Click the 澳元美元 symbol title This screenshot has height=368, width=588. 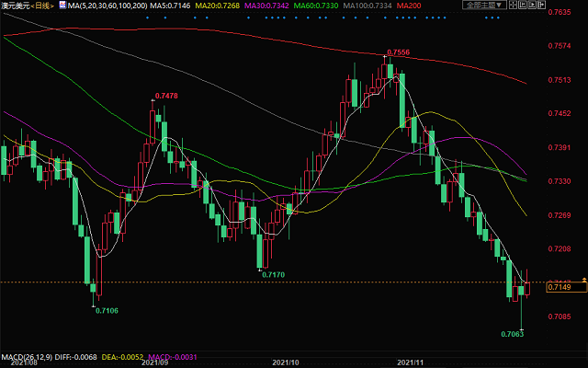point(16,6)
